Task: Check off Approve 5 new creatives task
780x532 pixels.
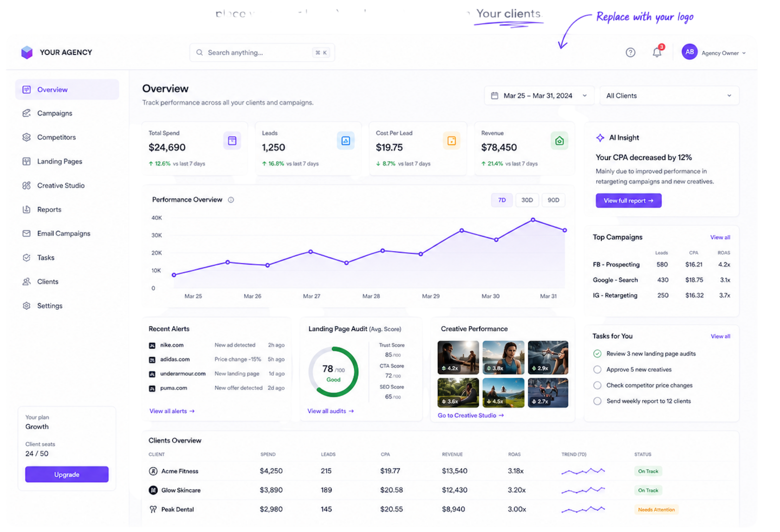Action: 597,370
